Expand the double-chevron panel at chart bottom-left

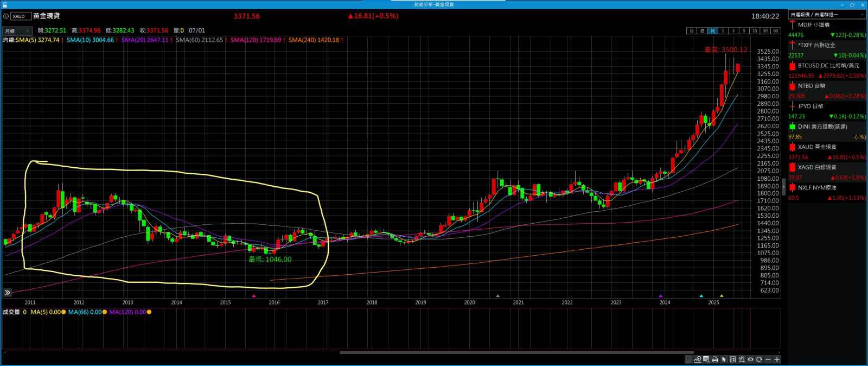point(8,293)
